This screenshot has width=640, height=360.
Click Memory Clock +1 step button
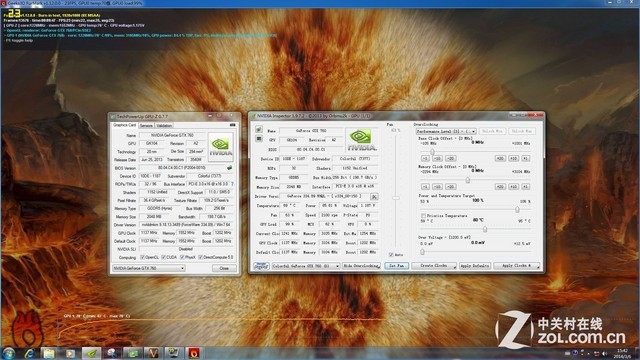pos(526,187)
